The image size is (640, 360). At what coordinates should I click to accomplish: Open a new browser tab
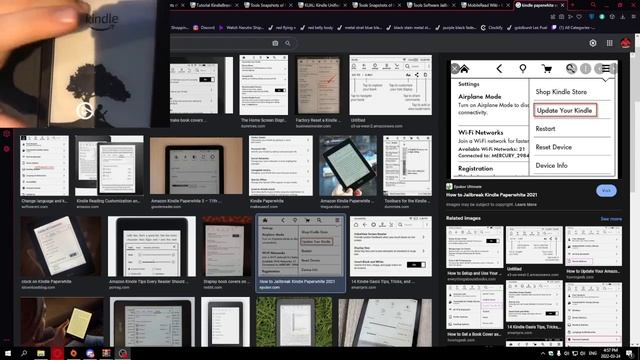(x=572, y=5)
